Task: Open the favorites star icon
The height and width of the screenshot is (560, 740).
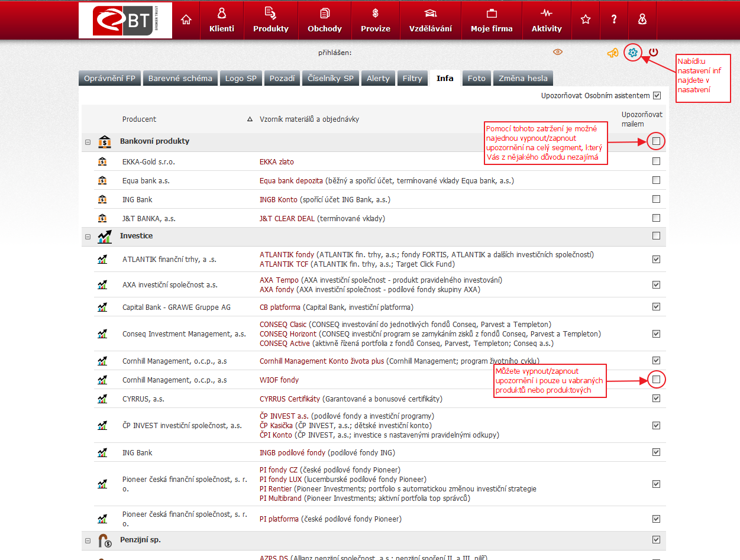Action: pyautogui.click(x=586, y=20)
